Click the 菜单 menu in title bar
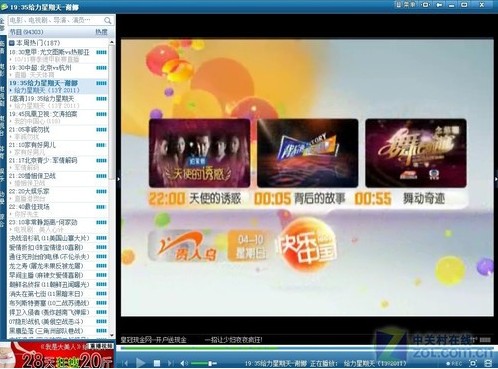 coord(410,5)
